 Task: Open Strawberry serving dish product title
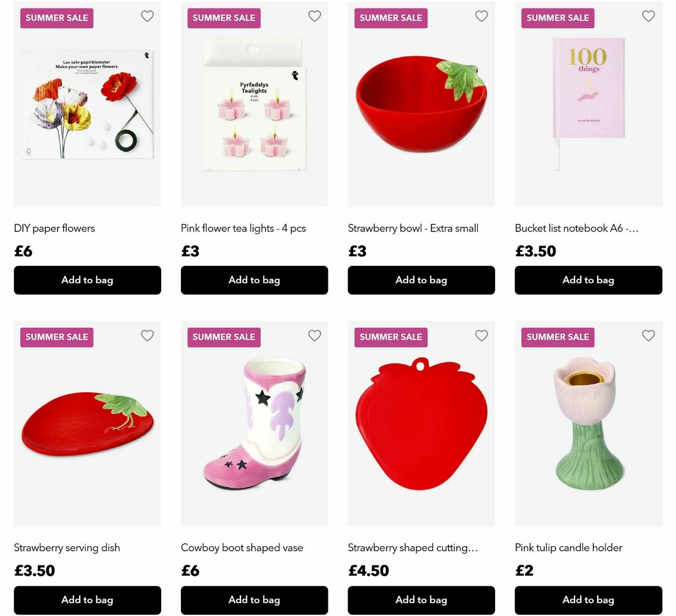67,548
